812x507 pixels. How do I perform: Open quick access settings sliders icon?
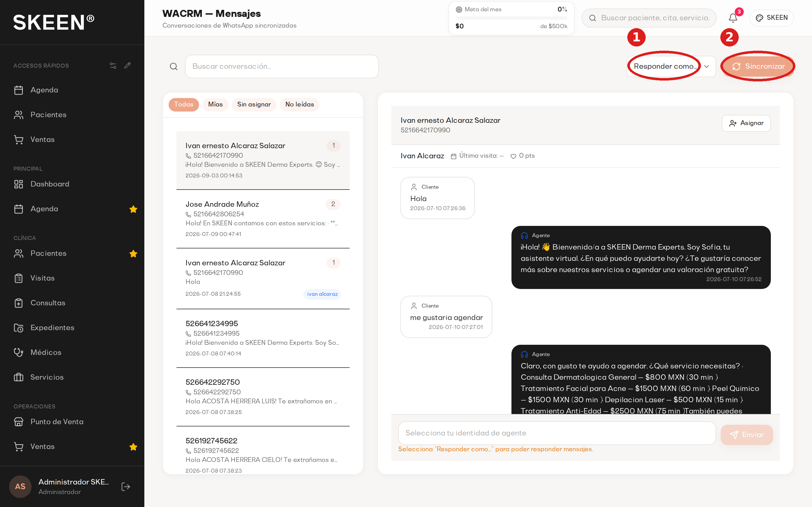(x=113, y=65)
